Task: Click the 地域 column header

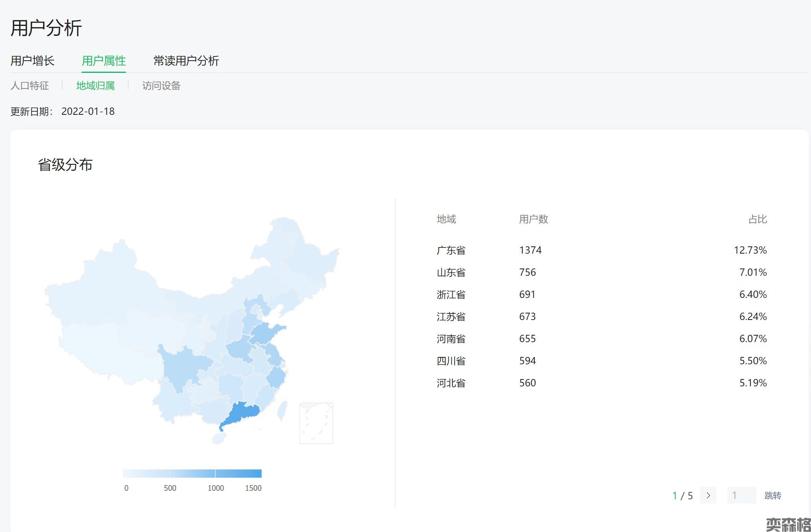Action: 446,219
